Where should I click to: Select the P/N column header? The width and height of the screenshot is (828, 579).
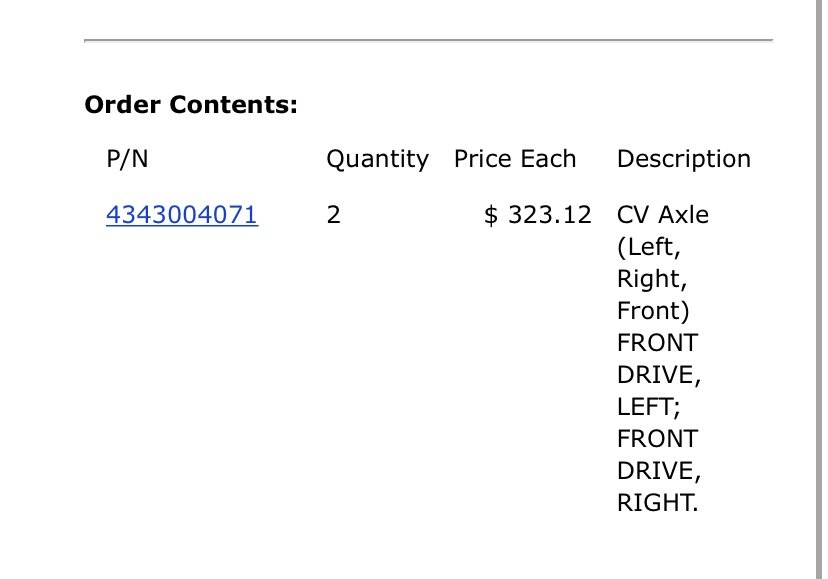pos(127,158)
